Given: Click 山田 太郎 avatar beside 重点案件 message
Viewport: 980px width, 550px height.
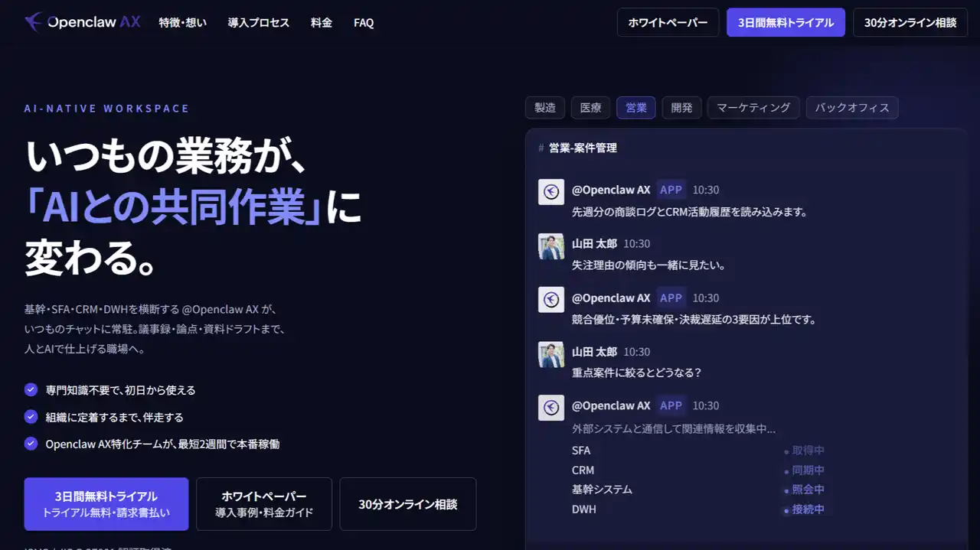Looking at the screenshot, I should [x=551, y=354].
